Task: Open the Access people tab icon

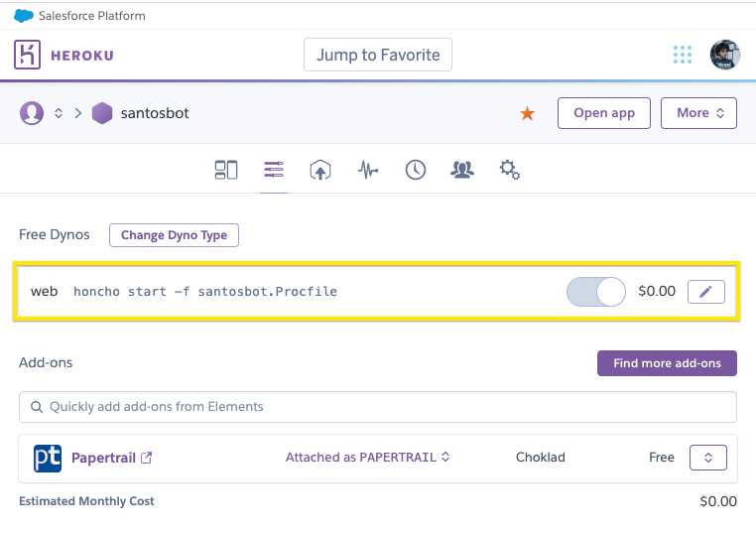Action: tap(462, 170)
